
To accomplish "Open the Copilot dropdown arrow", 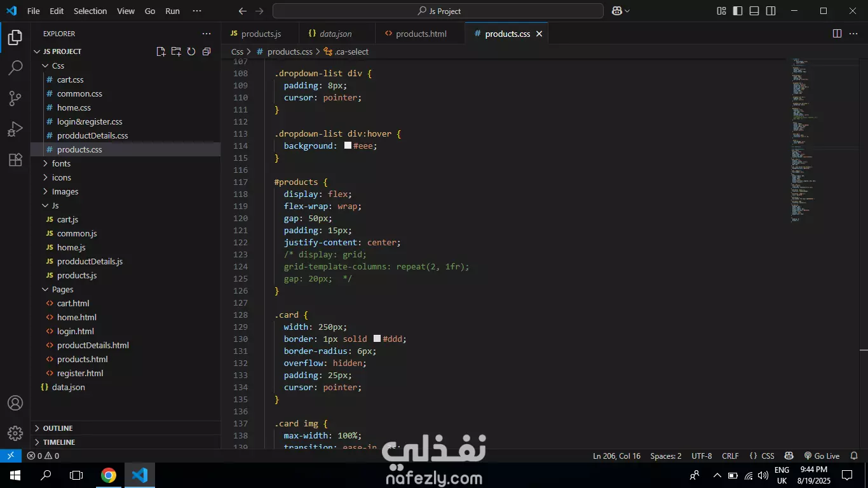I will (627, 11).
